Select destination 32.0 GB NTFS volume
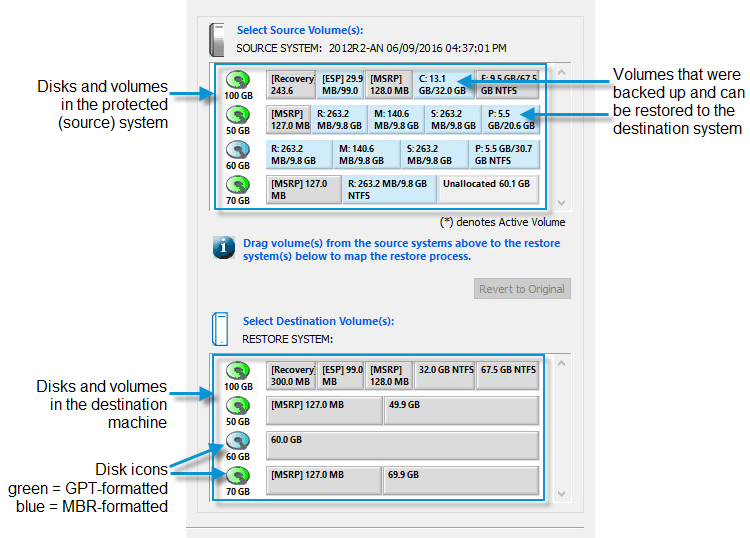 (x=444, y=375)
